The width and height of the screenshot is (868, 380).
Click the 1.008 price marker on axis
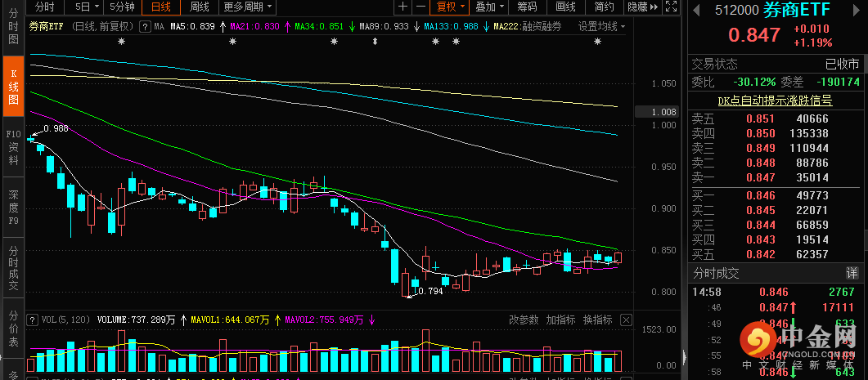(668, 112)
